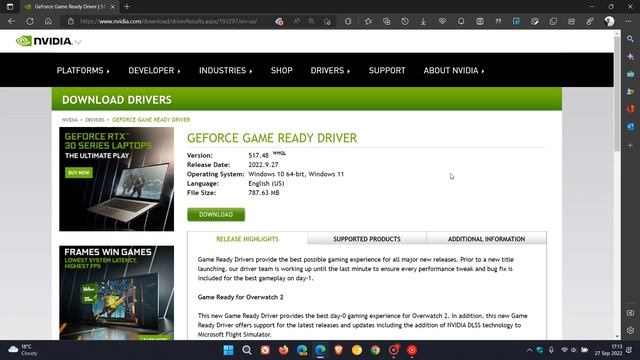Open browser notifications bell icon
This screenshot has height=360, width=640.
[x=461, y=21]
